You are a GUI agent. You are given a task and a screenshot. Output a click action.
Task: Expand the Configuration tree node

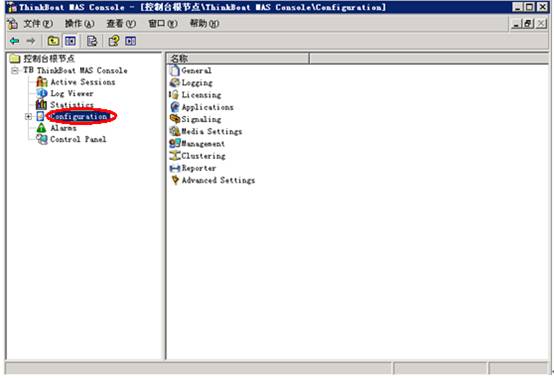(x=28, y=117)
